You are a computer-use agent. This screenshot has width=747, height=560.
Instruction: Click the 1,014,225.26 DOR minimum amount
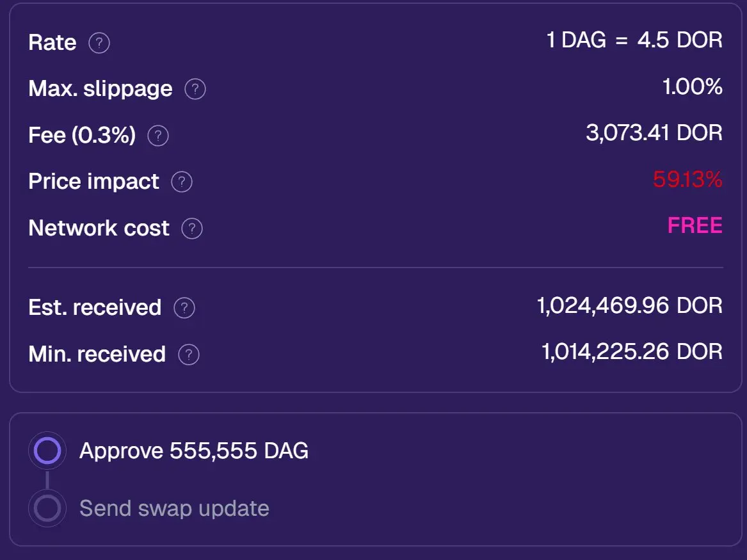coord(632,352)
